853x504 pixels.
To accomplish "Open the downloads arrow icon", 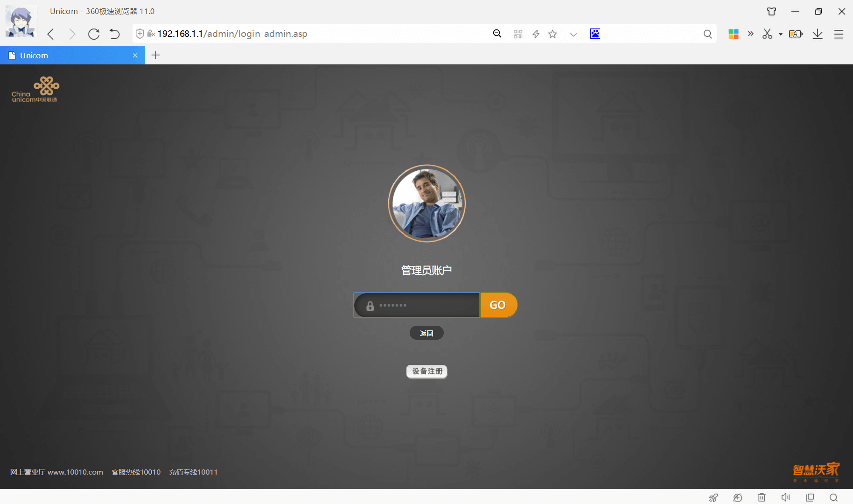I will [x=818, y=34].
